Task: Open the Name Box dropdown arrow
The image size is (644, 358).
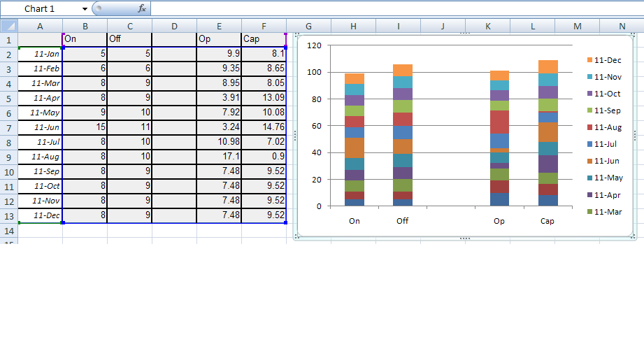Action: [85, 8]
